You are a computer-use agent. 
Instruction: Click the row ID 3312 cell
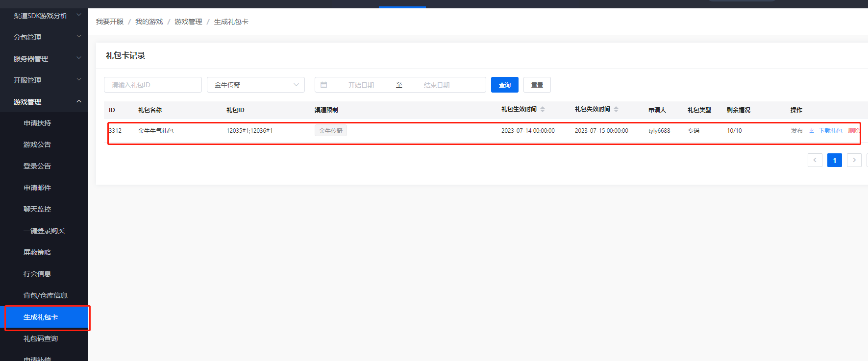(115, 131)
